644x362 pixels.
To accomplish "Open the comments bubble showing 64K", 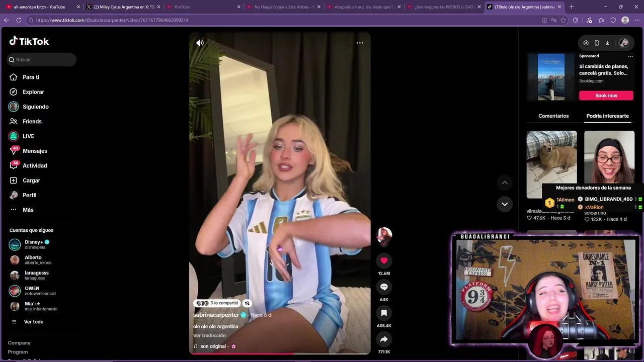I will point(384,287).
